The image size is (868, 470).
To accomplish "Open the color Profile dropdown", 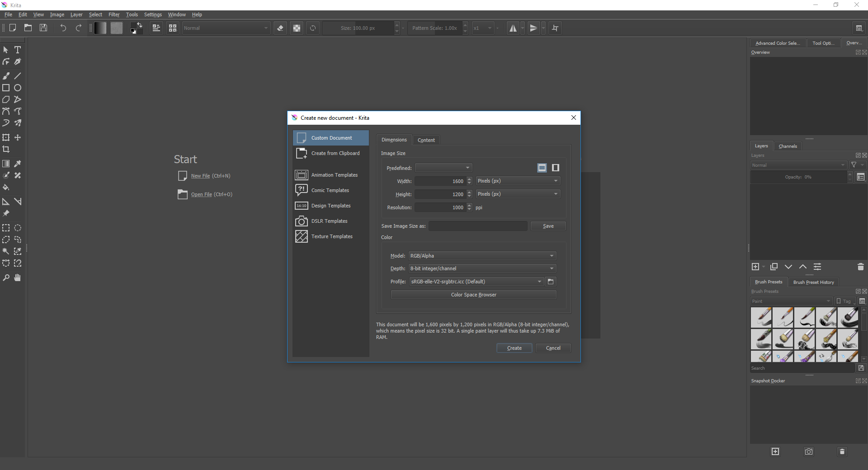I will pyautogui.click(x=476, y=282).
